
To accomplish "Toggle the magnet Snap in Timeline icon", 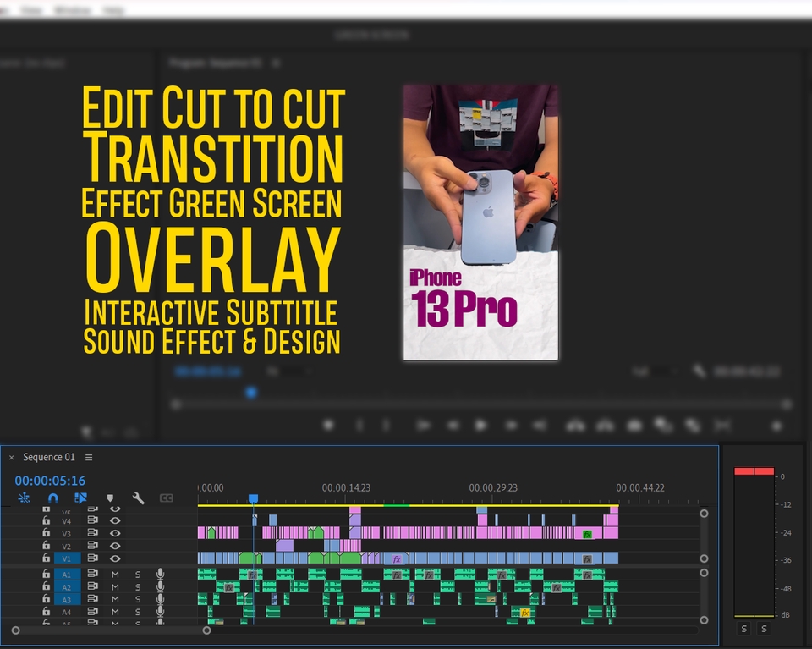I will pos(52,498).
